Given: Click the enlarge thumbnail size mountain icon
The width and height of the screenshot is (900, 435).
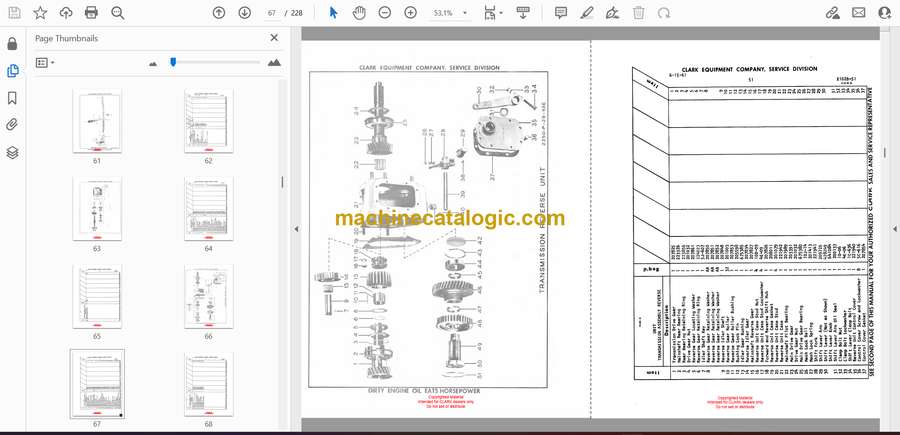Looking at the screenshot, I should (x=274, y=63).
